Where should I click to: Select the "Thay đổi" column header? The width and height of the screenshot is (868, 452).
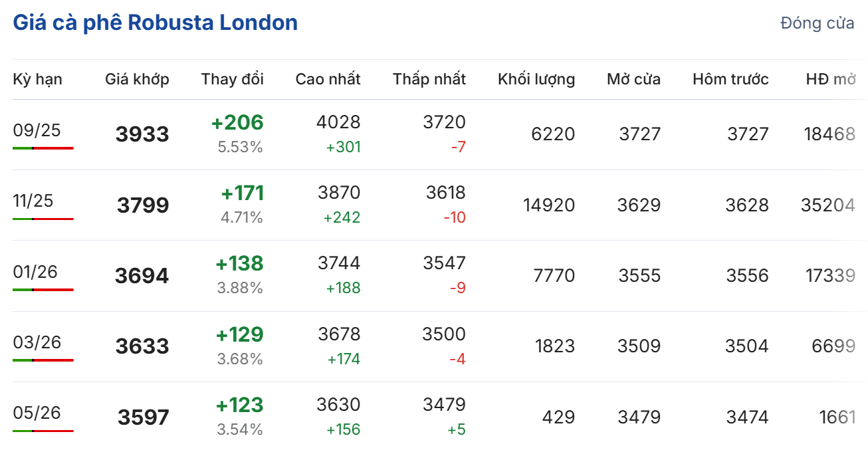tap(233, 79)
